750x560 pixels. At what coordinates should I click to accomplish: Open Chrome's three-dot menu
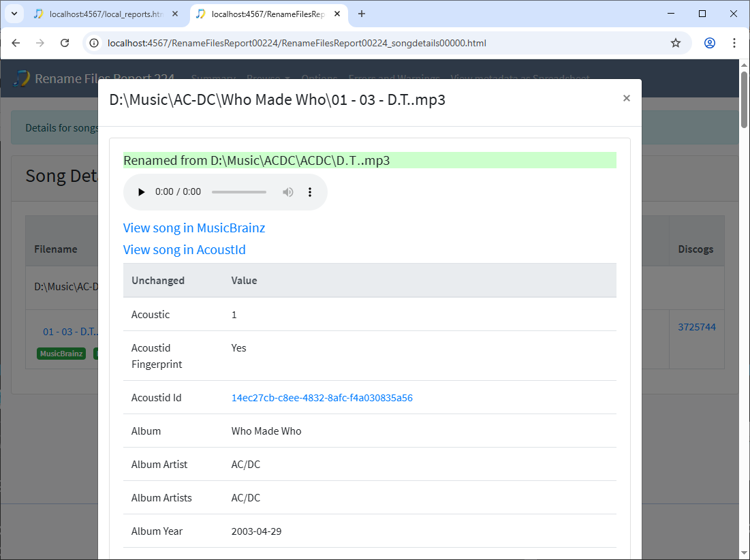click(734, 43)
